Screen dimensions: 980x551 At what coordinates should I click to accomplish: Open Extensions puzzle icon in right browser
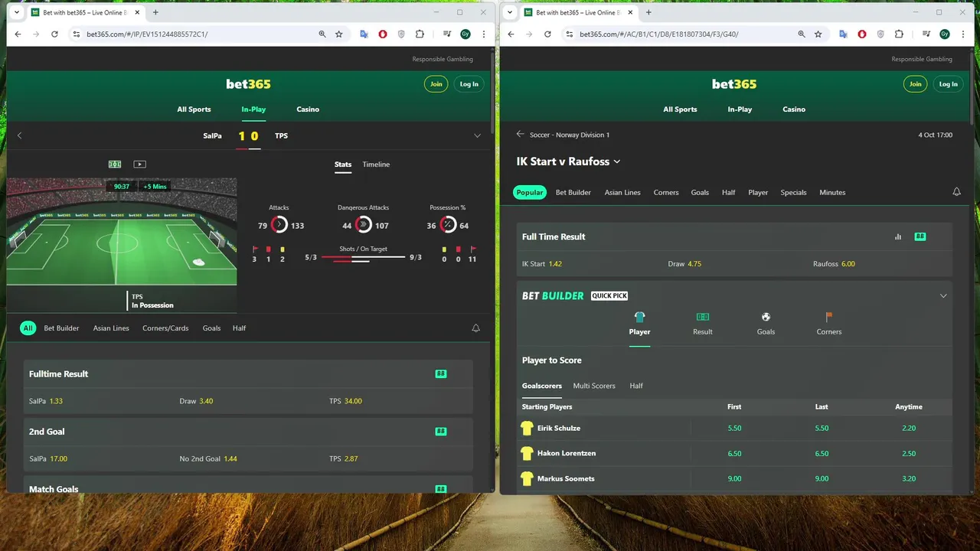pyautogui.click(x=899, y=34)
